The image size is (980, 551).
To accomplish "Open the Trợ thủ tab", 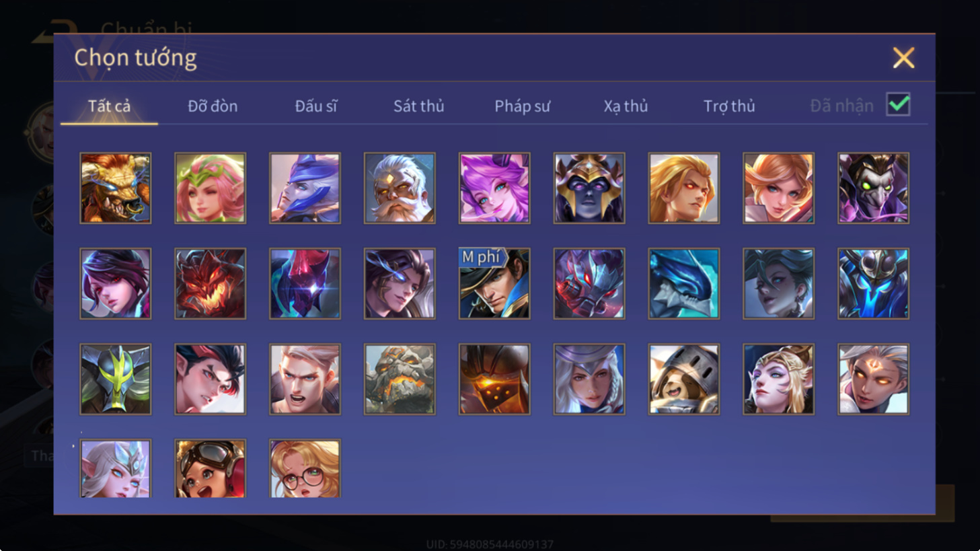I will coord(729,106).
